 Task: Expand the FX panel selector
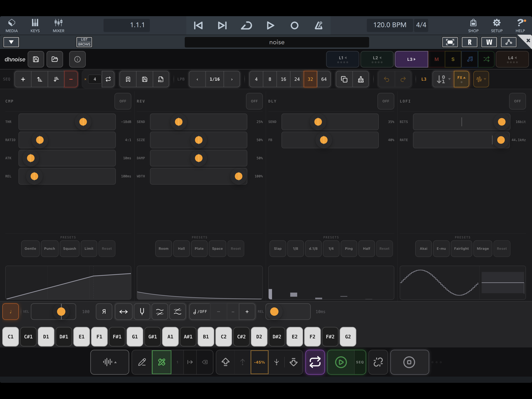coord(461,79)
